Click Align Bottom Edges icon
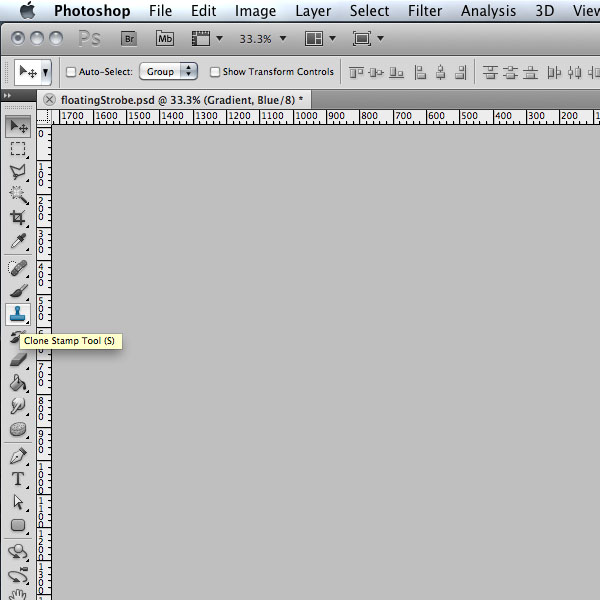This screenshot has width=600, height=600. click(x=396, y=72)
